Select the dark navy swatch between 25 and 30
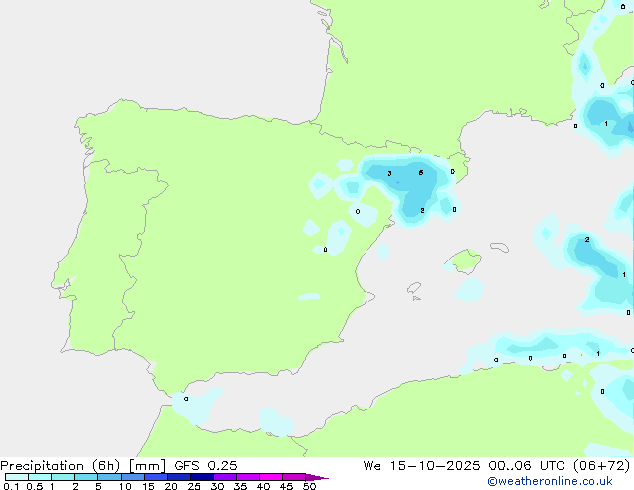The width and height of the screenshot is (634, 490). 202,477
